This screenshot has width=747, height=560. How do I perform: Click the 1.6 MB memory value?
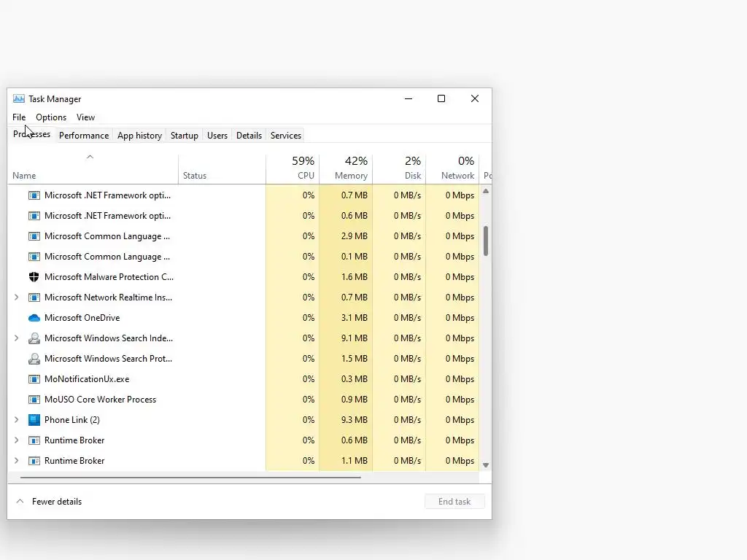(x=354, y=276)
